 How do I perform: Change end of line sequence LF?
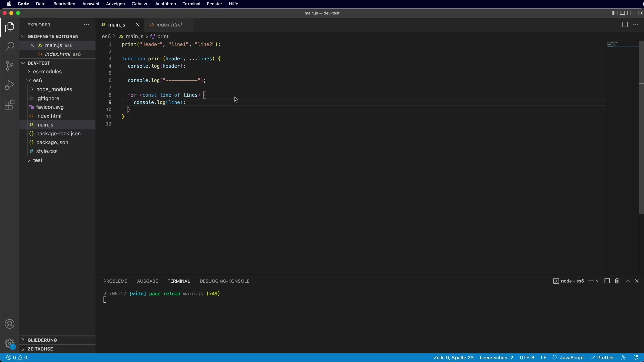(543, 358)
